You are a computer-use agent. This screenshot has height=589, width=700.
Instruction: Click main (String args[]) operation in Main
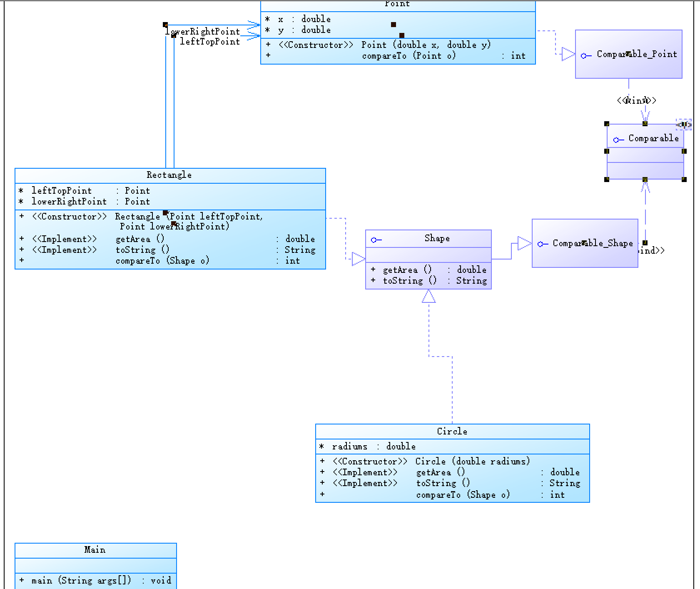95,581
